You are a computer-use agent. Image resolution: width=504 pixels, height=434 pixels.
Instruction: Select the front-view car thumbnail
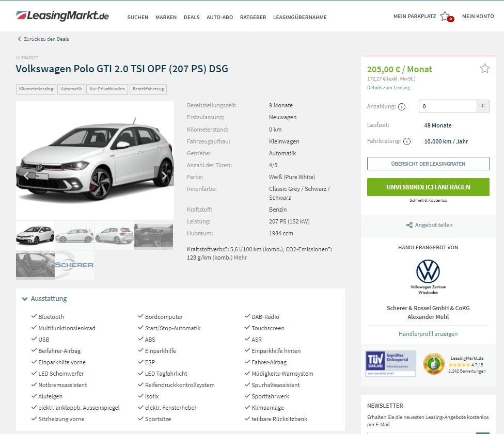35,235
